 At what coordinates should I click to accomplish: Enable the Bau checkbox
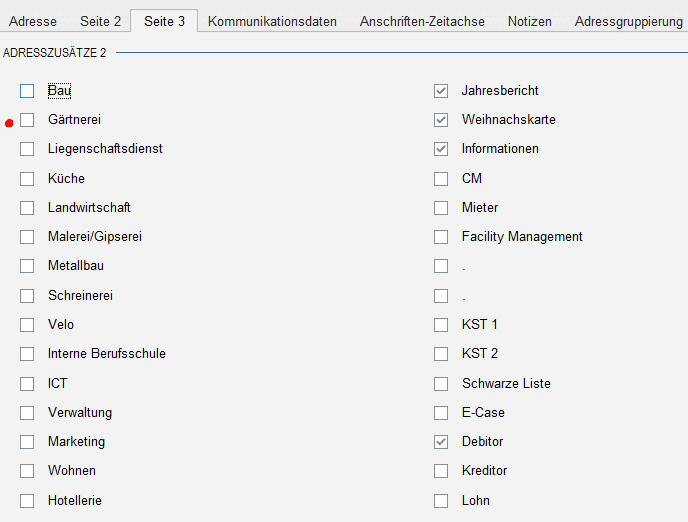[x=27, y=91]
